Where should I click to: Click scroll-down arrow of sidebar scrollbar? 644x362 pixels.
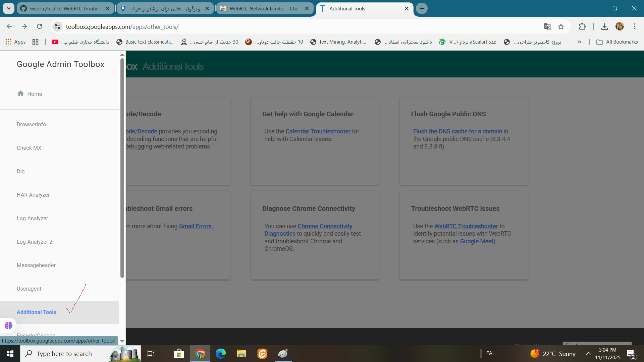122,341
